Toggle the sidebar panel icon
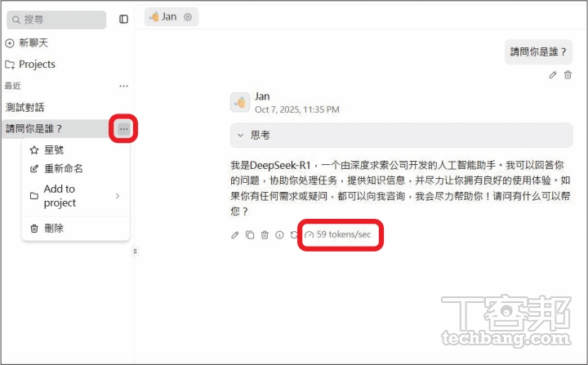The height and width of the screenshot is (365, 588). click(x=124, y=19)
